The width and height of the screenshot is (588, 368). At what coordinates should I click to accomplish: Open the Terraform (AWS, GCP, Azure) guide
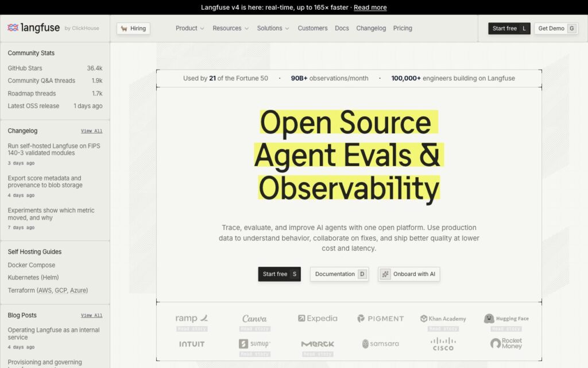tap(48, 290)
